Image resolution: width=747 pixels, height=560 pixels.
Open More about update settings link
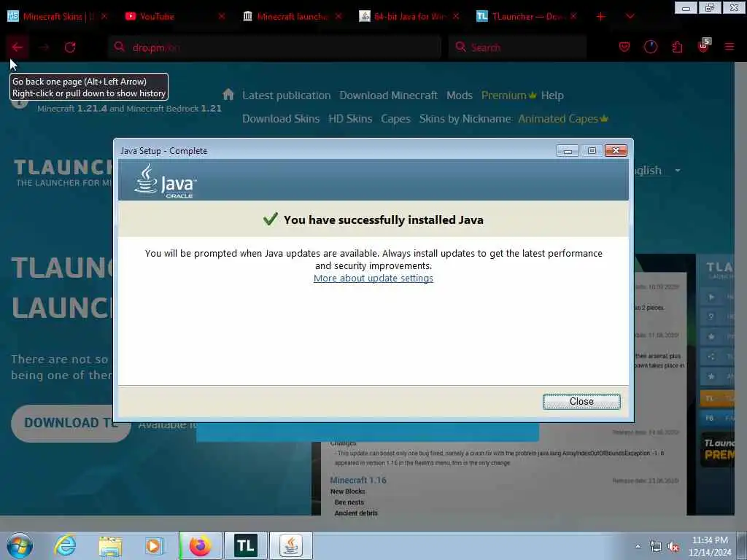(373, 278)
